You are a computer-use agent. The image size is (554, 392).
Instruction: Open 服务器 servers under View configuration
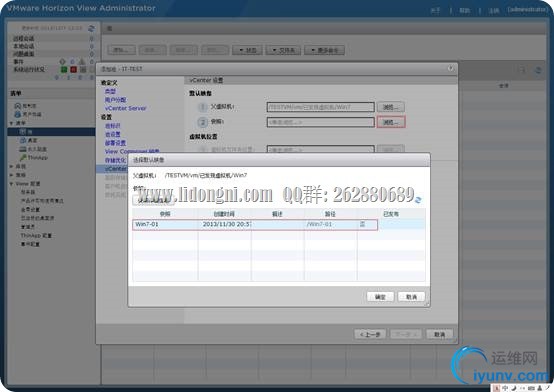pos(28,192)
